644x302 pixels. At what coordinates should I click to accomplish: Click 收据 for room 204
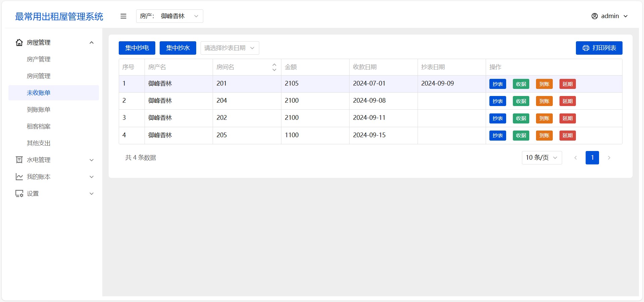(x=521, y=101)
